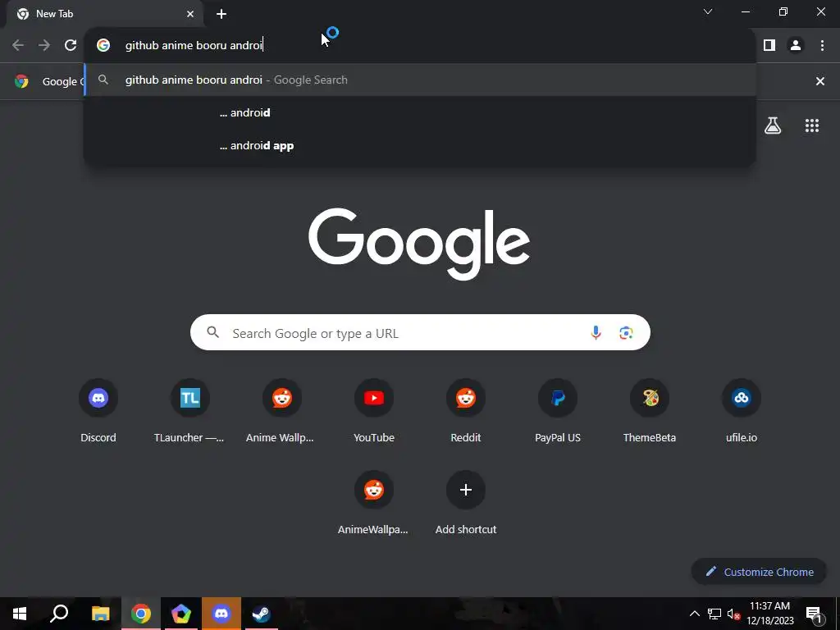Open the ufile.io shortcut
The image size is (840, 630).
(742, 412)
